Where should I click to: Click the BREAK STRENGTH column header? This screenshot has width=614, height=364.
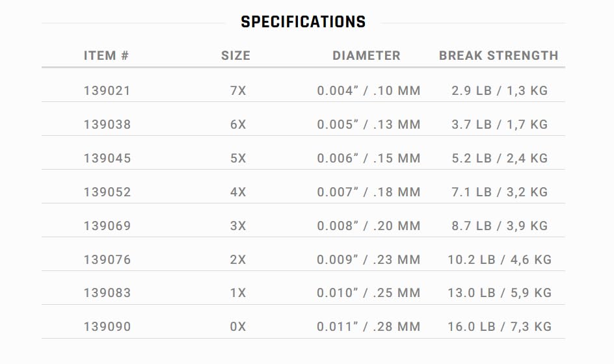(x=499, y=56)
